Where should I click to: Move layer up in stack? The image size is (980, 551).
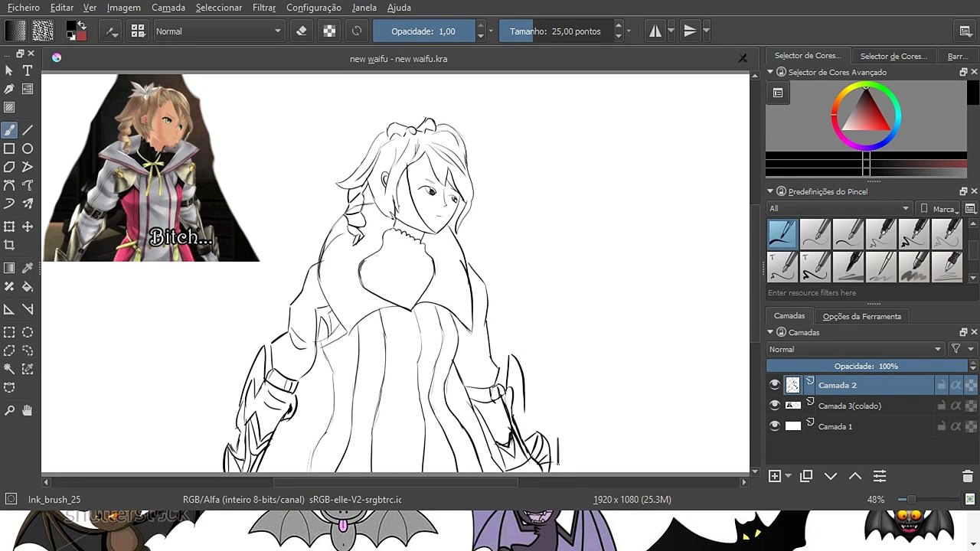[x=855, y=476]
